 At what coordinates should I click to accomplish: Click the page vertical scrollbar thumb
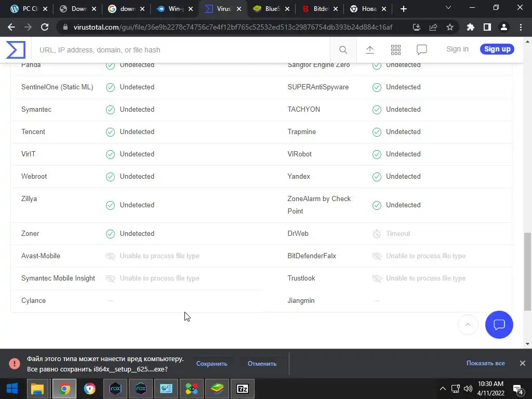[527, 271]
